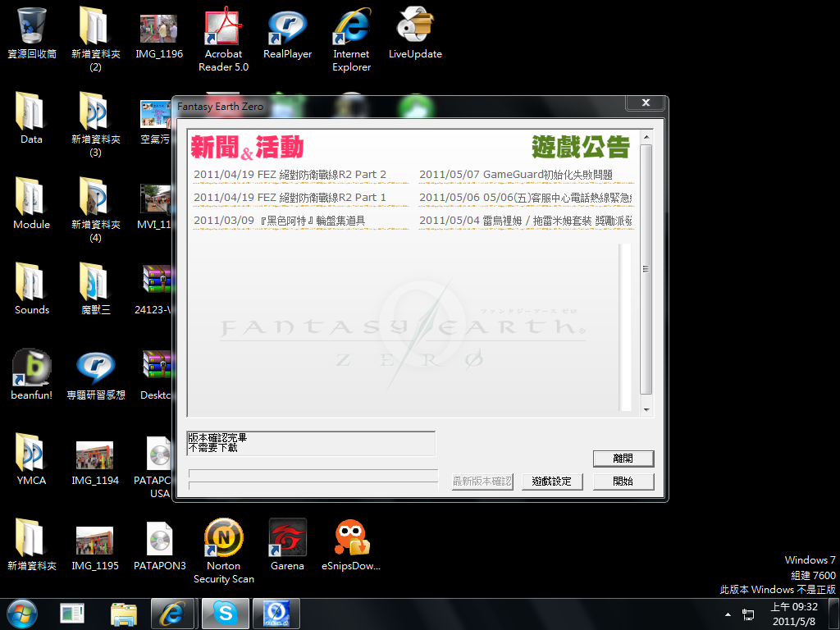Viewport: 840px width, 630px height.
Task: Launch the beanfun! shortcut
Action: tap(31, 374)
